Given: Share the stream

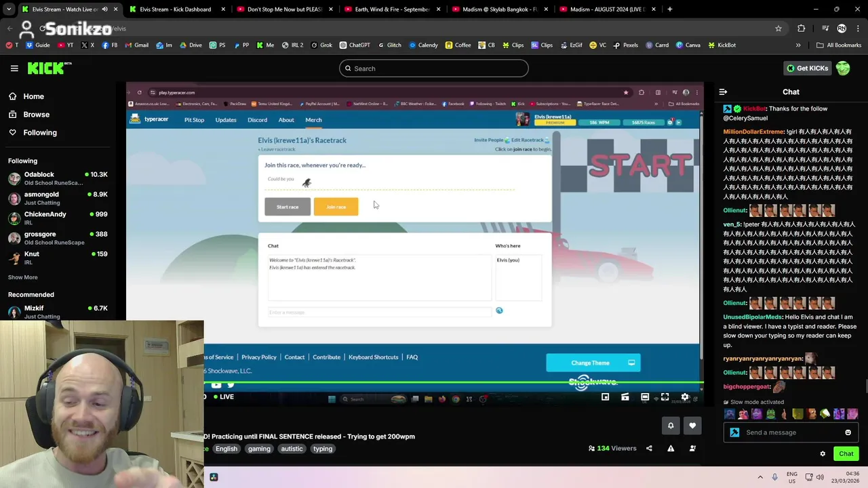Looking at the screenshot, I should [x=649, y=448].
